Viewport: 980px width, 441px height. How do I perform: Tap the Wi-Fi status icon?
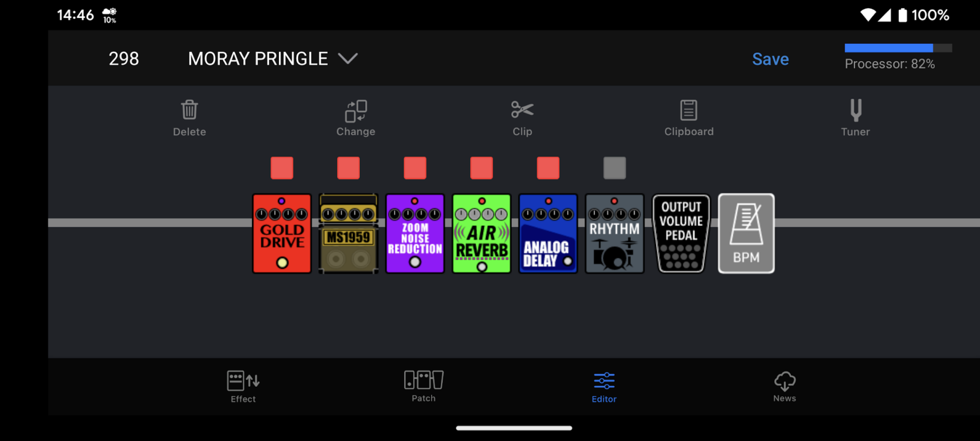[868, 15]
